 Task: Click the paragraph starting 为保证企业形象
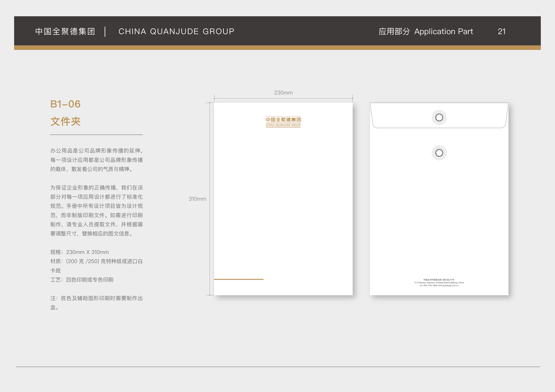pyautogui.click(x=97, y=211)
